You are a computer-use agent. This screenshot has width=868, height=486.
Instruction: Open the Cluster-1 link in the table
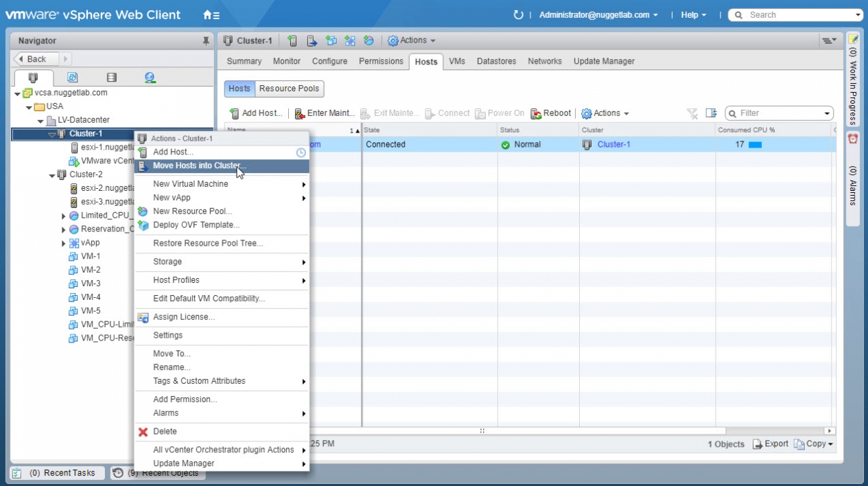[613, 145]
